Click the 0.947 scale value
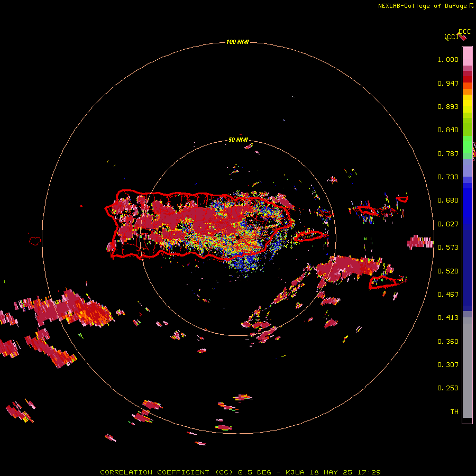Screen dimensions: 476x476 (x=448, y=83)
